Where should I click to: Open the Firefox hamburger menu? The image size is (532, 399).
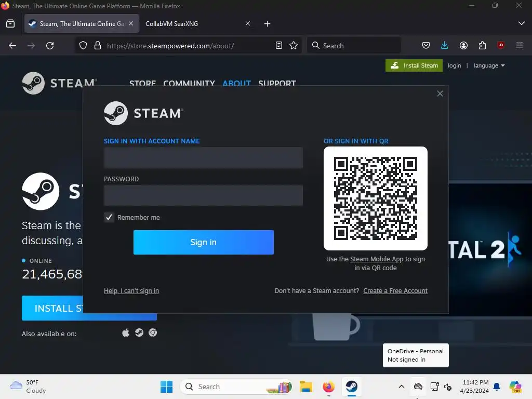click(520, 46)
